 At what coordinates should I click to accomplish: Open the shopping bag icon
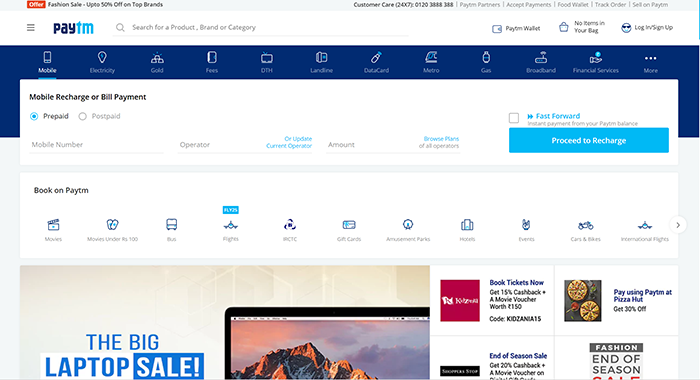564,27
